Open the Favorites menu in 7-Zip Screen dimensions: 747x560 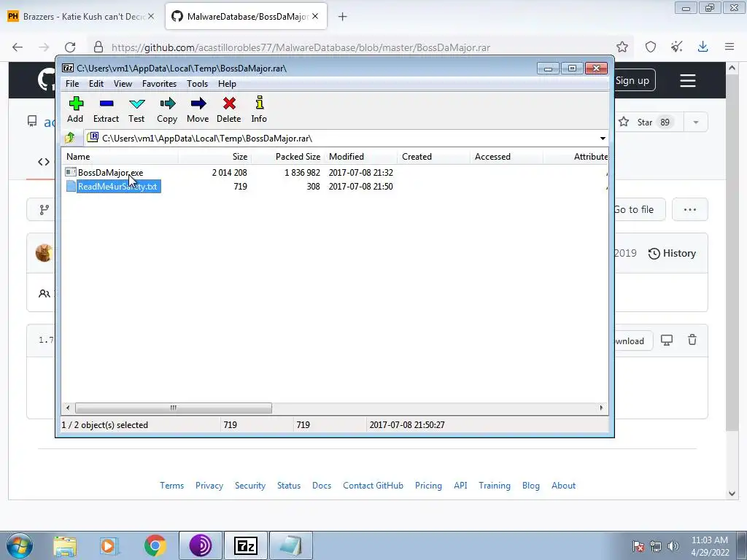click(160, 84)
